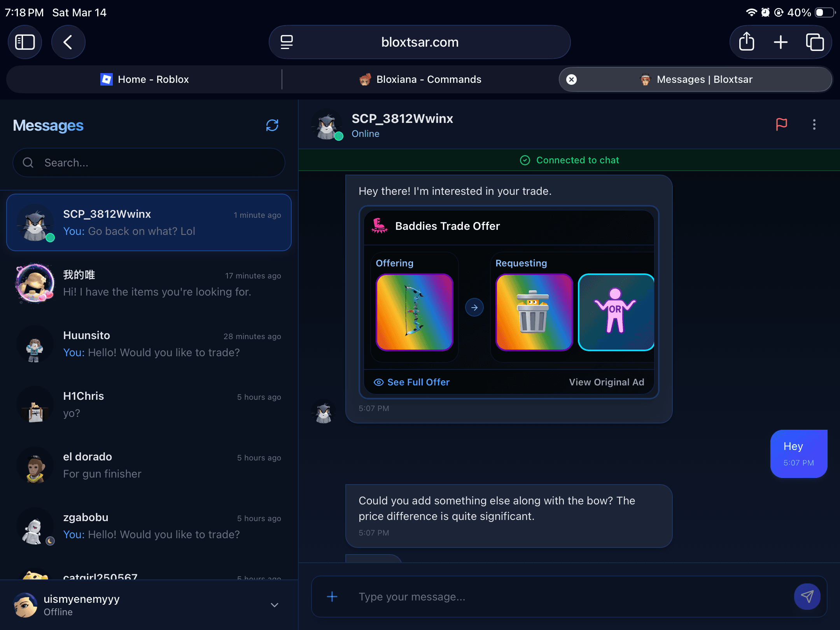
Task: Open the el dorado conversation
Action: (x=149, y=465)
